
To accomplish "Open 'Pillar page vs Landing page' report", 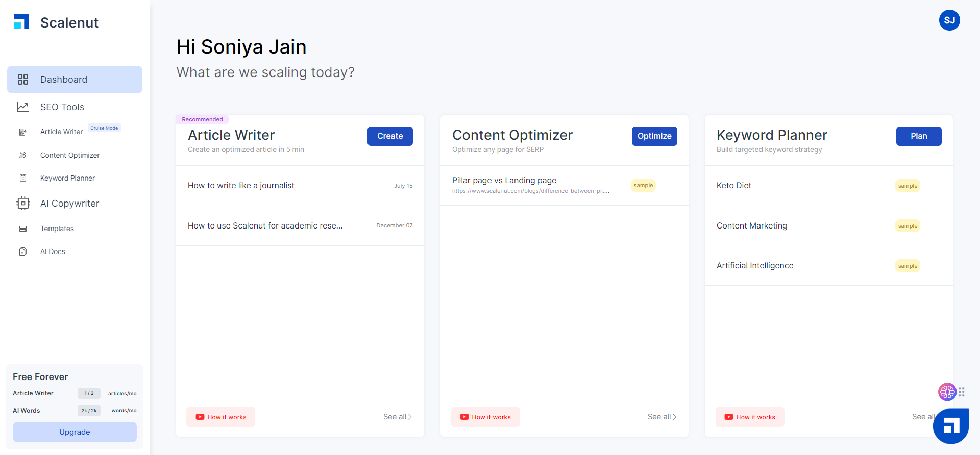I will [504, 180].
